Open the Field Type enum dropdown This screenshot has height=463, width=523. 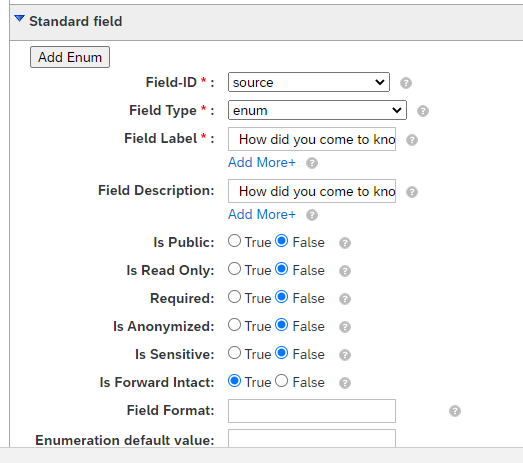(x=317, y=110)
